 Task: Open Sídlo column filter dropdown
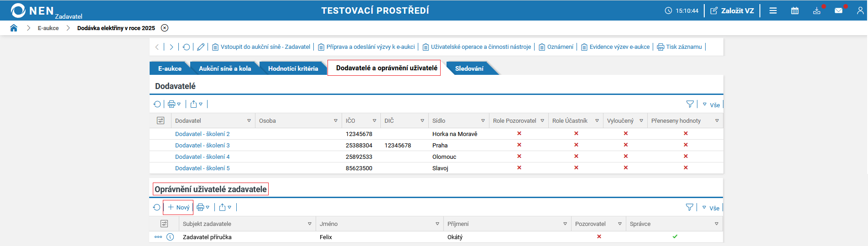point(483,121)
